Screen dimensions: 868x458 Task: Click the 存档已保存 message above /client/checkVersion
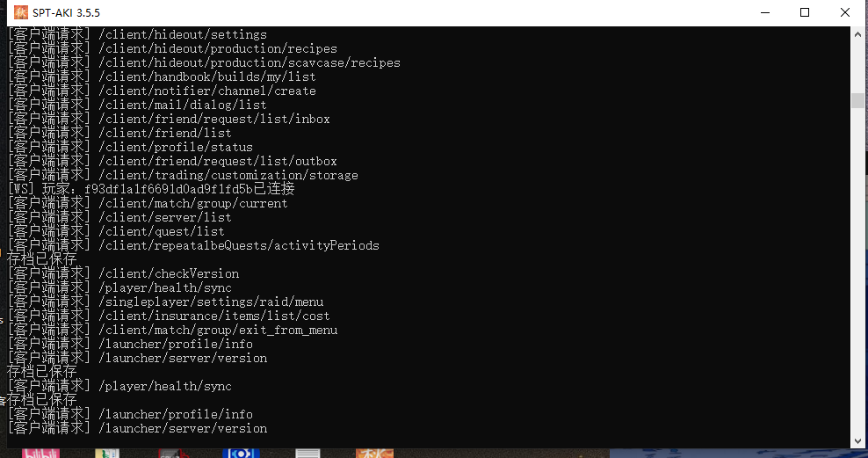pyautogui.click(x=42, y=259)
